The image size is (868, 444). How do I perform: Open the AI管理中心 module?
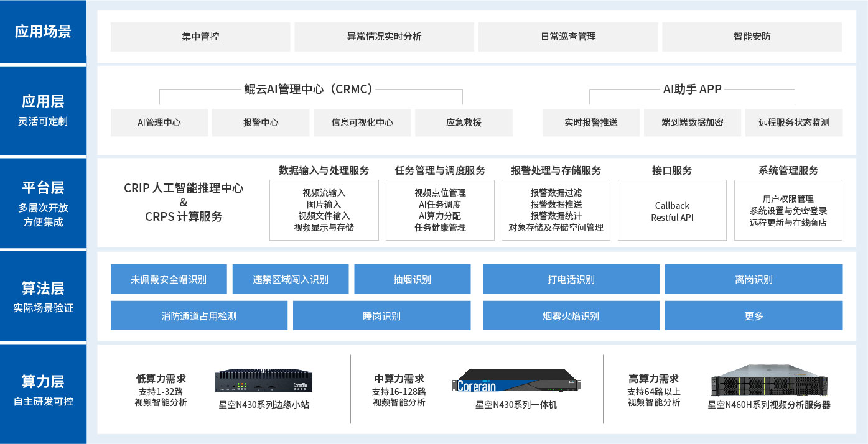[159, 123]
